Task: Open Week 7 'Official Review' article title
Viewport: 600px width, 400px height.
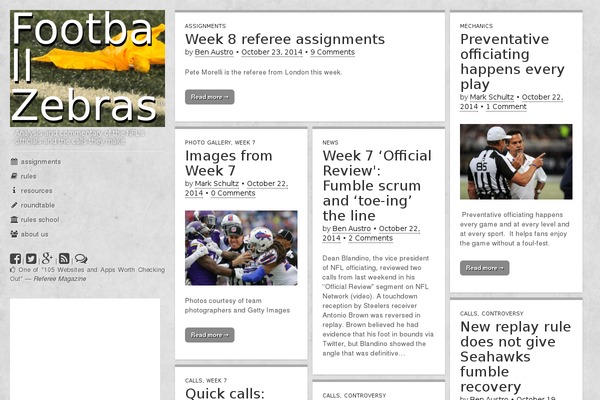Action: click(377, 186)
